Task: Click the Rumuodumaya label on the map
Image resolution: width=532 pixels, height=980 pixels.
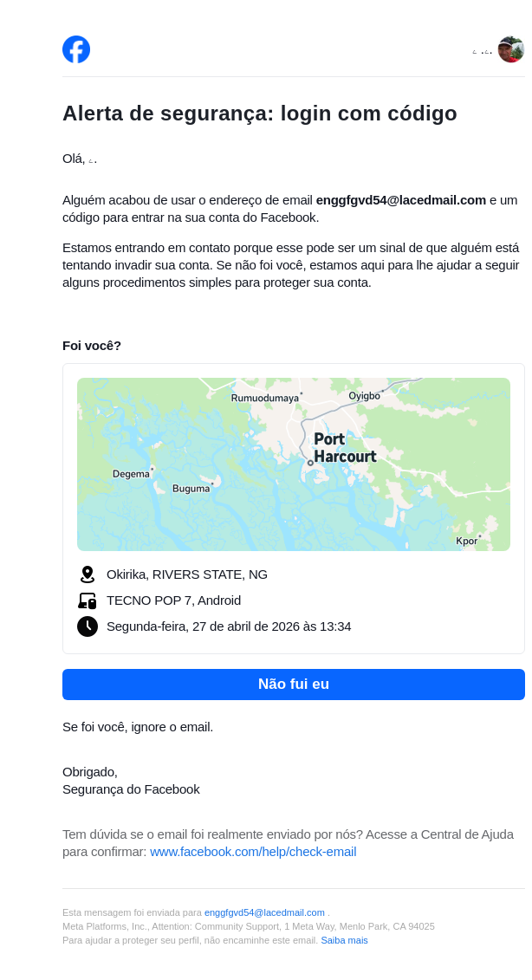Action: pyautogui.click(x=264, y=399)
